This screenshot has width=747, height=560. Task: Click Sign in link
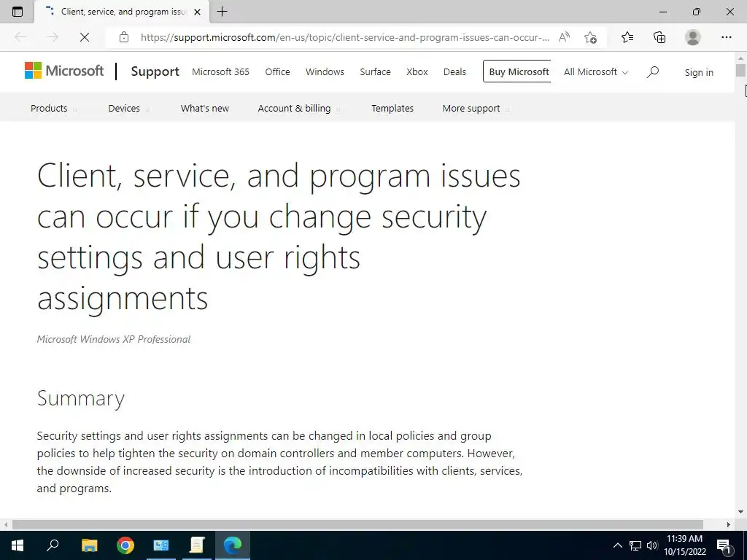699,72
